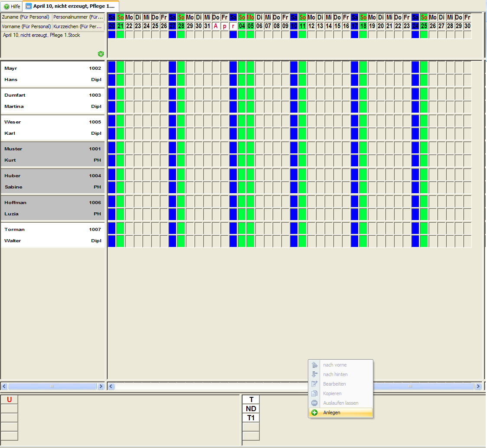
Task: Click the green refresh icon under the plan title
Action: [x=101, y=54]
